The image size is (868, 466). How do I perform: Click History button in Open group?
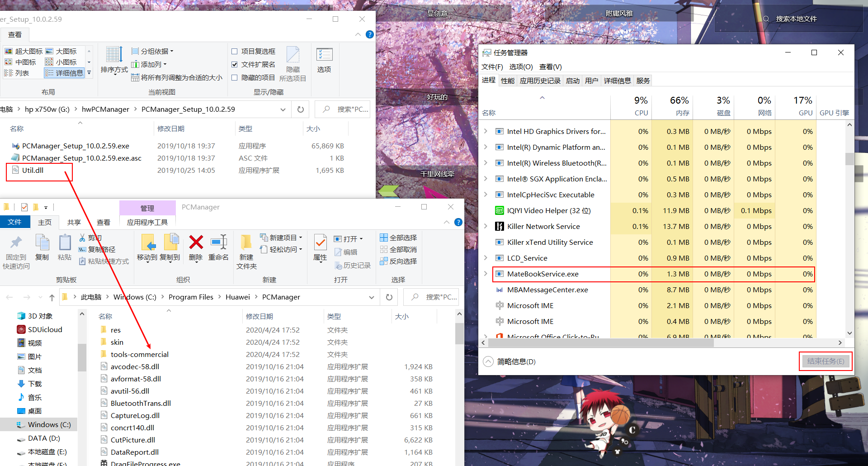(x=353, y=265)
